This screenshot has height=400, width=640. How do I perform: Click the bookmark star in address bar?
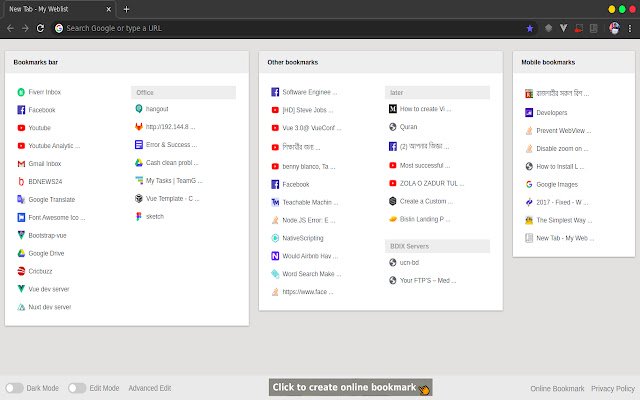530,28
